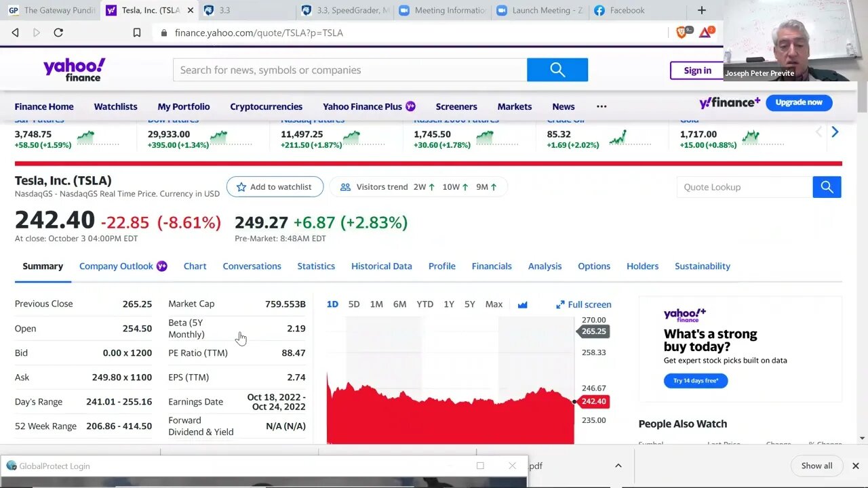Image resolution: width=868 pixels, height=488 pixels.
Task: Click the Sign in button
Action: [697, 70]
